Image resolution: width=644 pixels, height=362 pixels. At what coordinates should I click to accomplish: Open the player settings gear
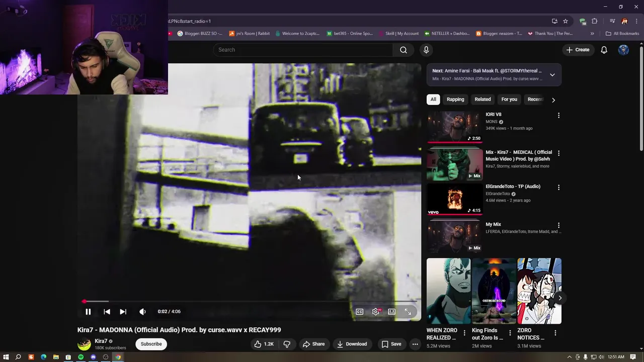pyautogui.click(x=376, y=312)
